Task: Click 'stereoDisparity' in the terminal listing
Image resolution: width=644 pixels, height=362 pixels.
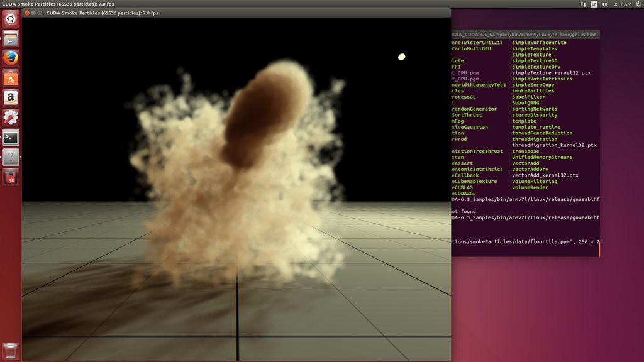Action: point(535,116)
